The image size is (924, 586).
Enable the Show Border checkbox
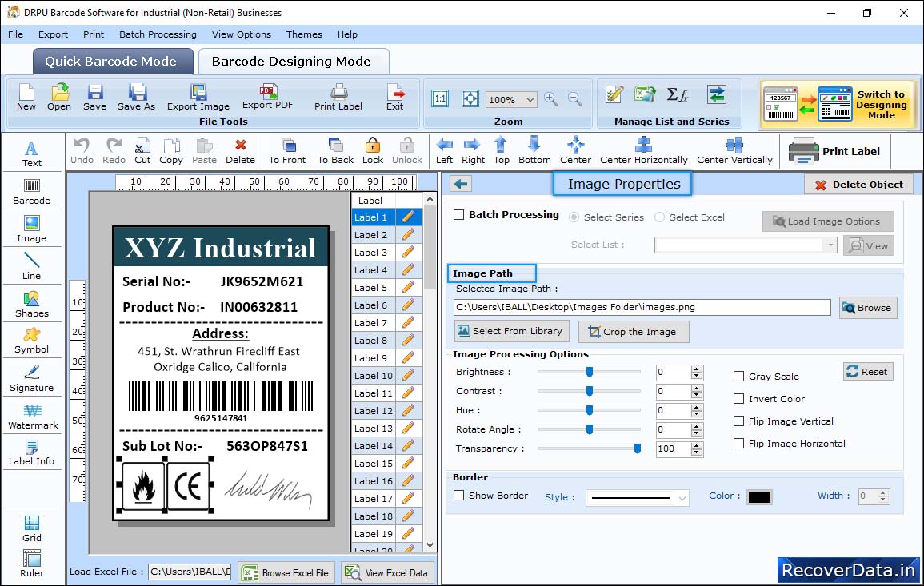(459, 496)
